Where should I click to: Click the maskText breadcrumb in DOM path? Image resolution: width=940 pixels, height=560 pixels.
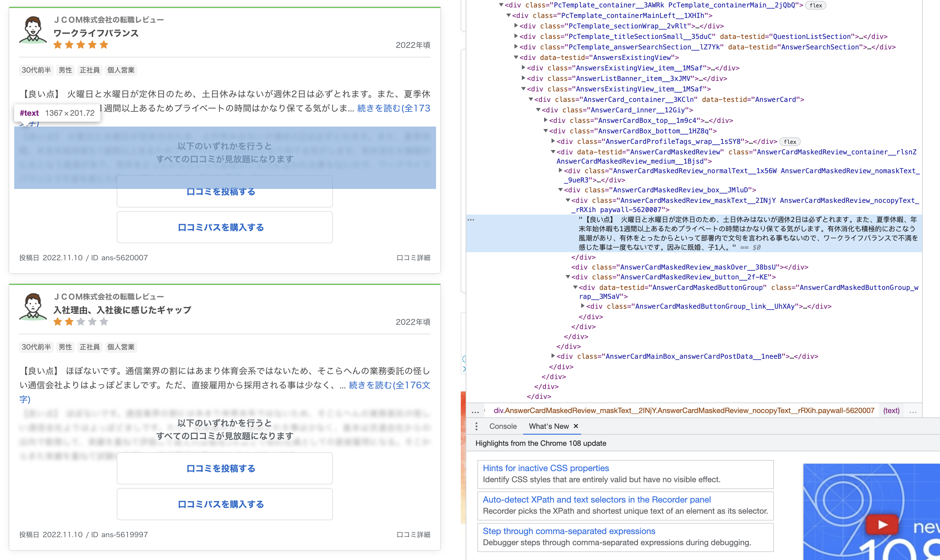683,411
